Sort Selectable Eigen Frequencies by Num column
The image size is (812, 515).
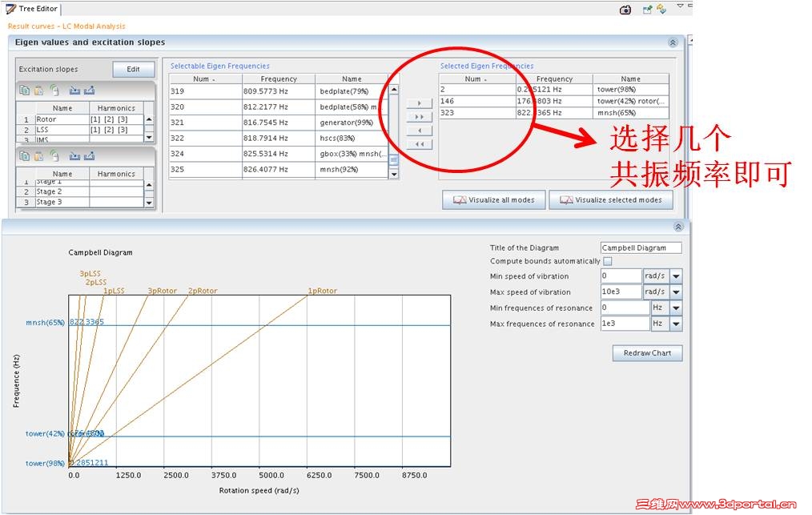tap(206, 78)
